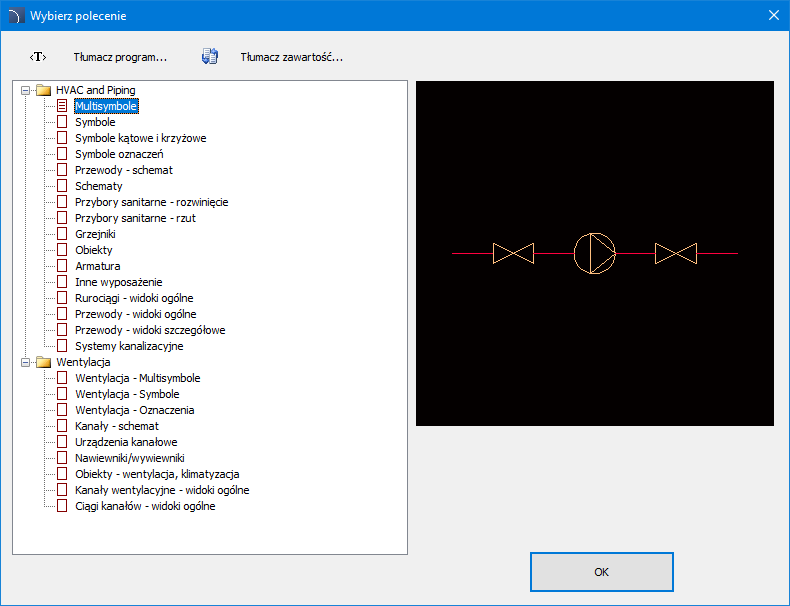Collapse the Wentylacja tree node
Screen dimensions: 790x606
(25, 362)
